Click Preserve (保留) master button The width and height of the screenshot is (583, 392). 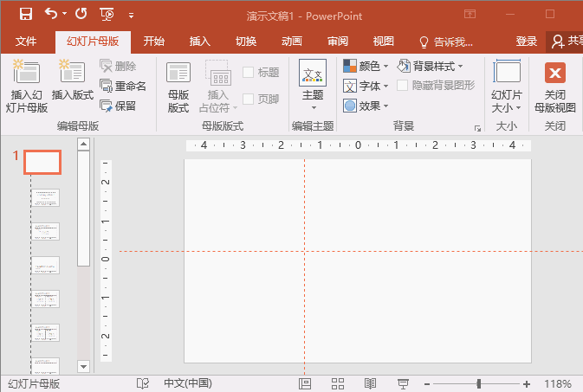118,106
